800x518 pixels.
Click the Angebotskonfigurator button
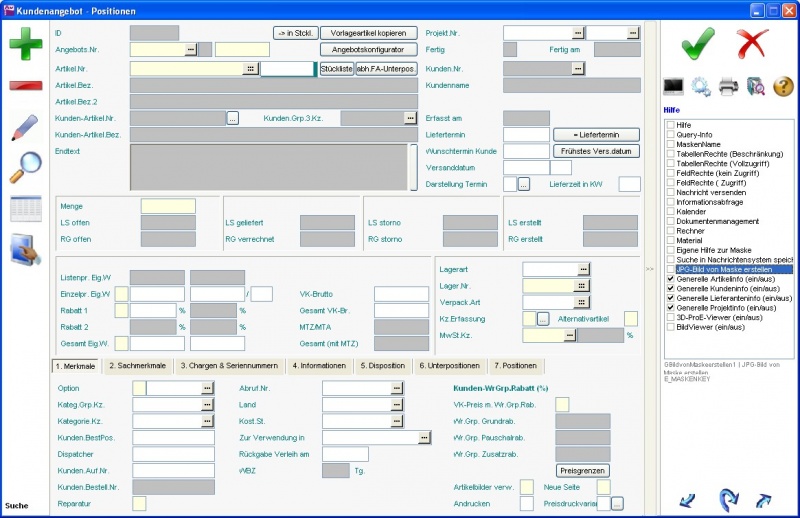[368, 49]
